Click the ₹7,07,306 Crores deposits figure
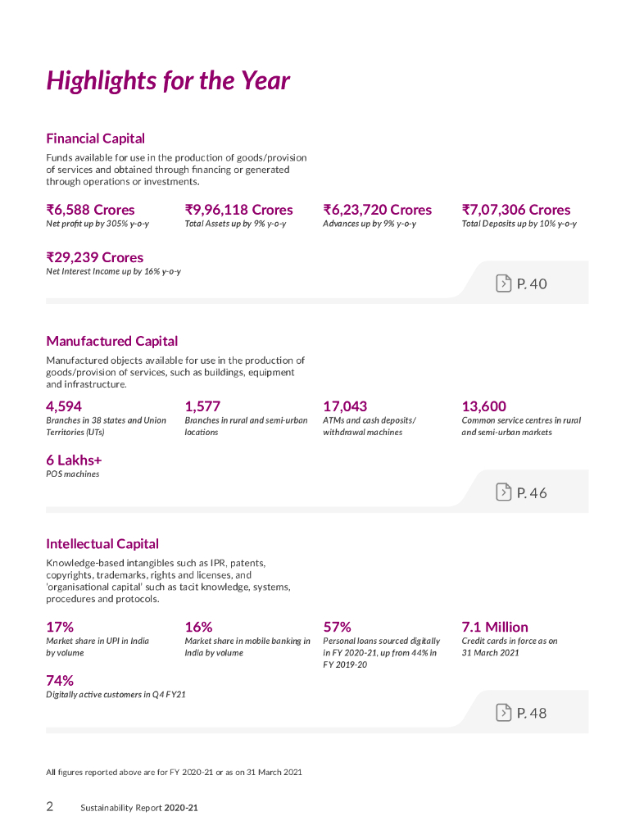Image resolution: width=644 pixels, height=839 pixels. (x=516, y=210)
